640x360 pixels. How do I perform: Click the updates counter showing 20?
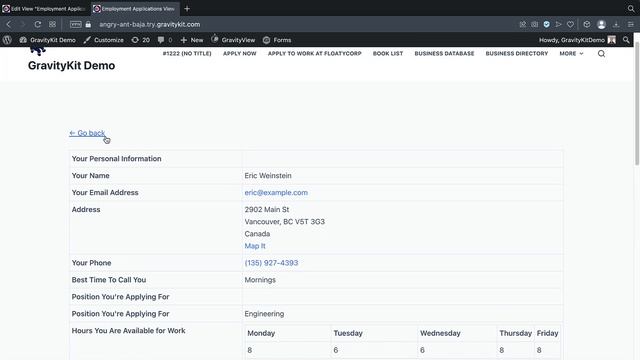tap(140, 40)
